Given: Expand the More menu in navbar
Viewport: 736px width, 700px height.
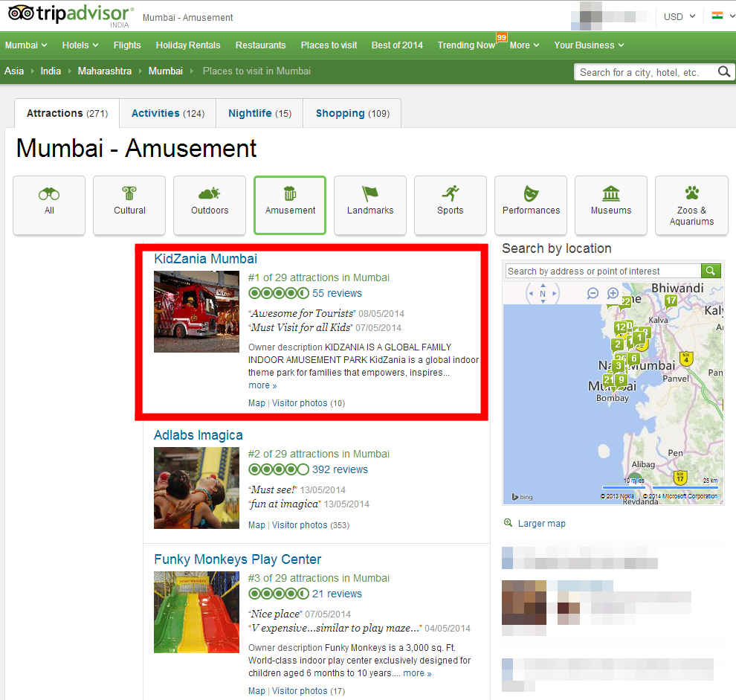Looking at the screenshot, I should click(524, 45).
